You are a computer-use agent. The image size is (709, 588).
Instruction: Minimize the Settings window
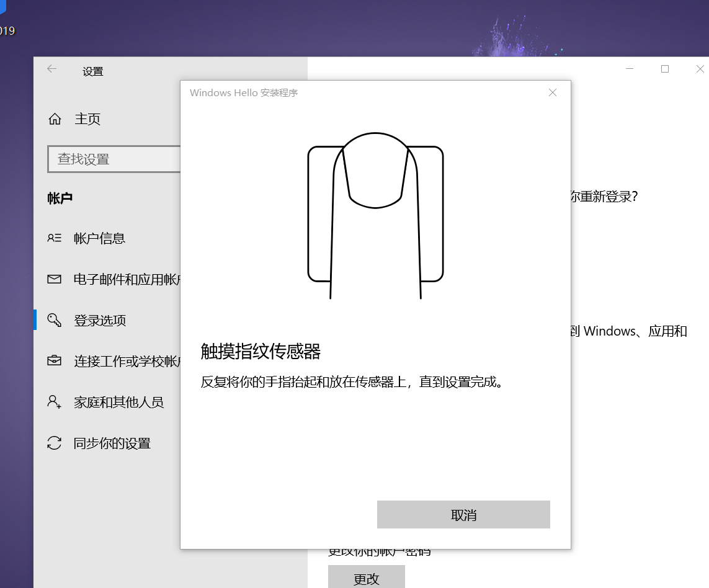coord(630,69)
